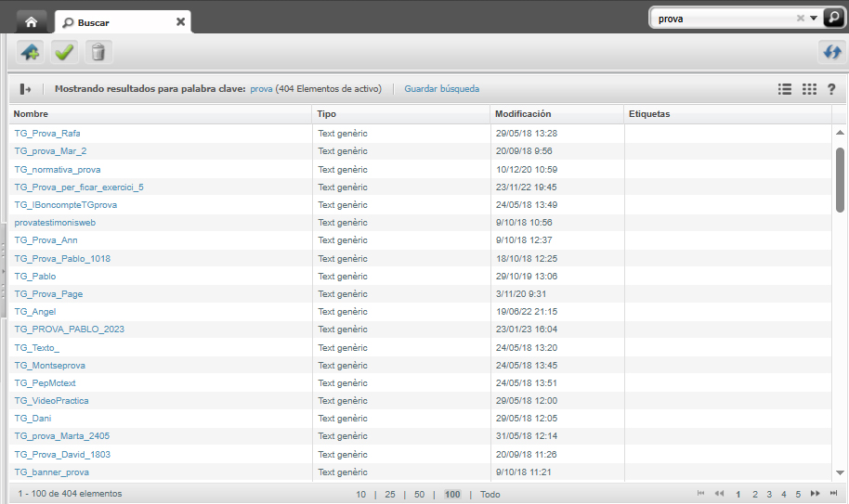849x504 pixels.
Task: Go to results page 2
Action: point(754,494)
